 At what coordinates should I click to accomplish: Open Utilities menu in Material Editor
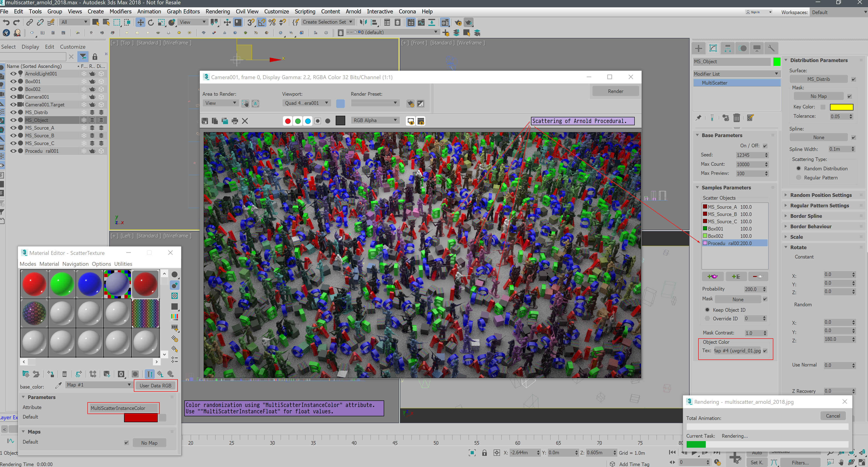[x=123, y=264]
